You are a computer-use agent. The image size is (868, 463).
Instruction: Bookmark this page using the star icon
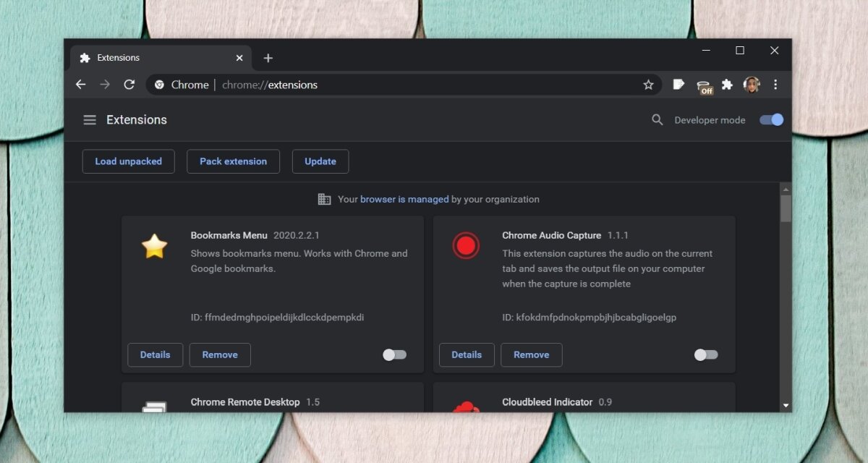(x=648, y=85)
